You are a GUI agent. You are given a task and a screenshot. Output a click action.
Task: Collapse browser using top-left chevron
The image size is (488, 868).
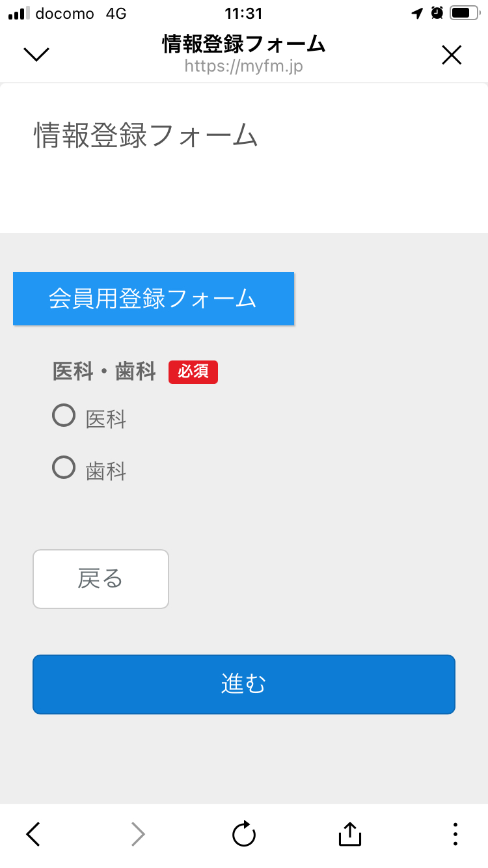pos(36,55)
